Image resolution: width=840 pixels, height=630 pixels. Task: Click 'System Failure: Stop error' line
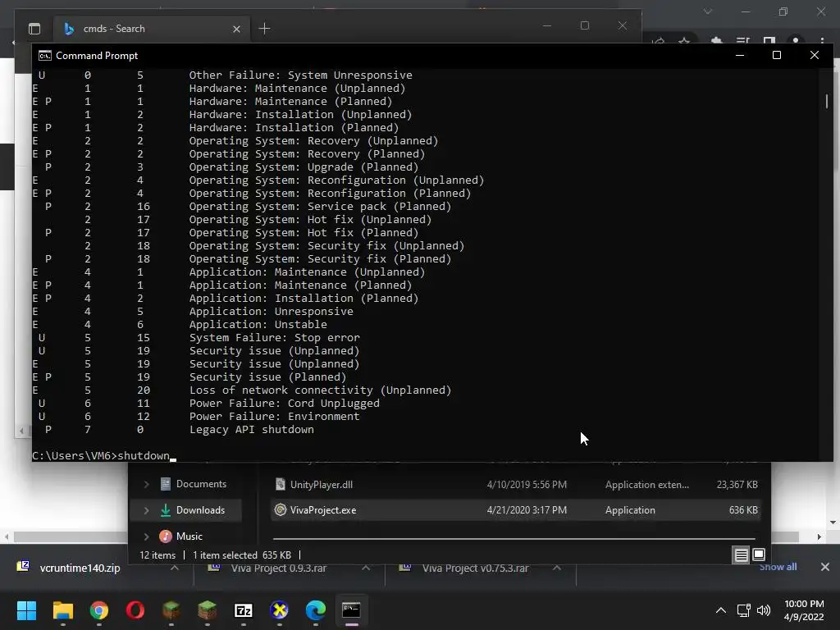coord(274,337)
